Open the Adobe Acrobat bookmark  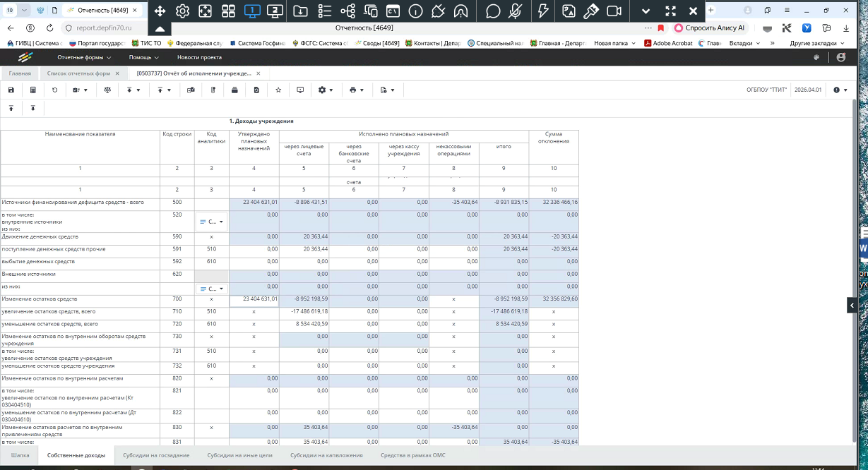[667, 43]
